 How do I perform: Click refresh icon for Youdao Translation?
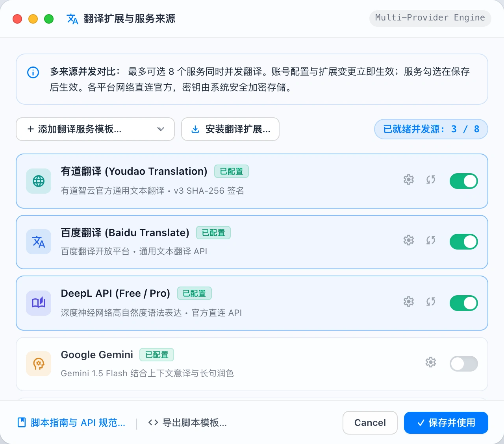(431, 179)
